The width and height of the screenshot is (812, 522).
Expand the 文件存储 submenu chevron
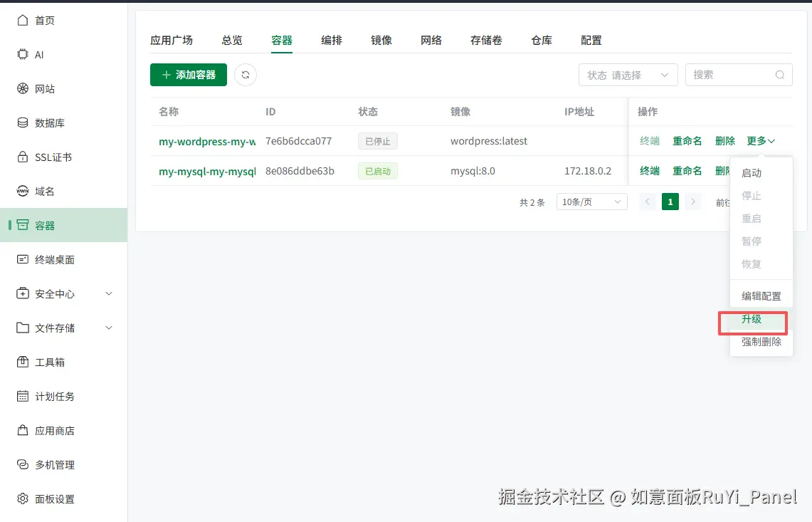tap(109, 328)
